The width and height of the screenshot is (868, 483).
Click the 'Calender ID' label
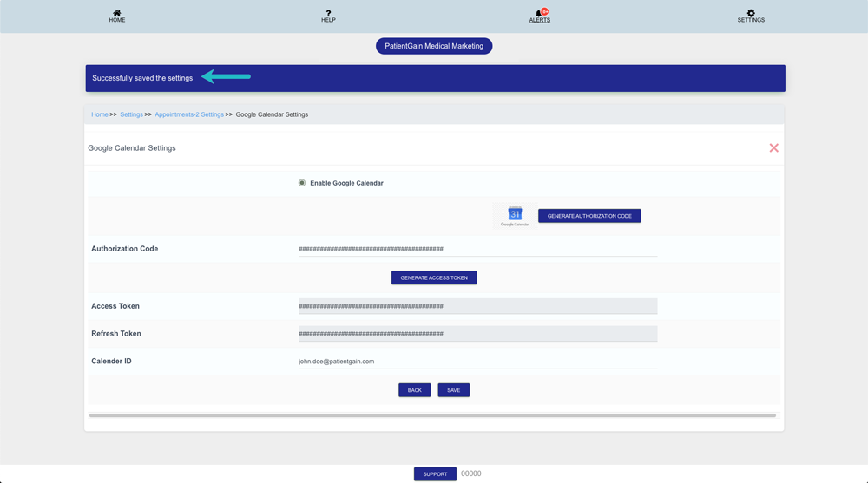click(111, 362)
